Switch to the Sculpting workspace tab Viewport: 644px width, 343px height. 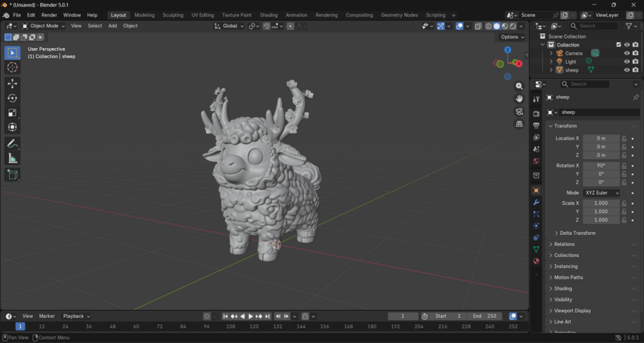pyautogui.click(x=172, y=15)
